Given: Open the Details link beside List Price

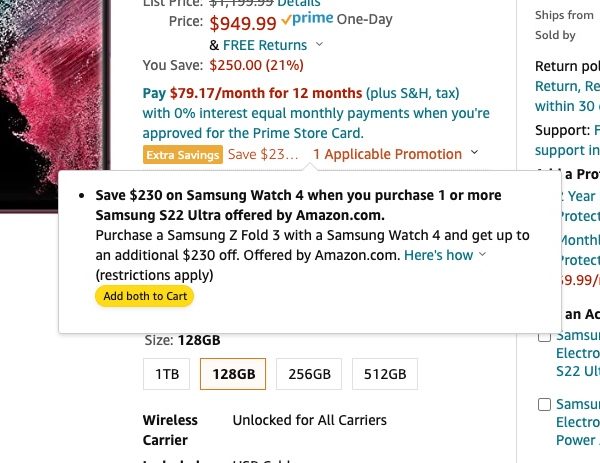Looking at the screenshot, I should (x=306, y=3).
